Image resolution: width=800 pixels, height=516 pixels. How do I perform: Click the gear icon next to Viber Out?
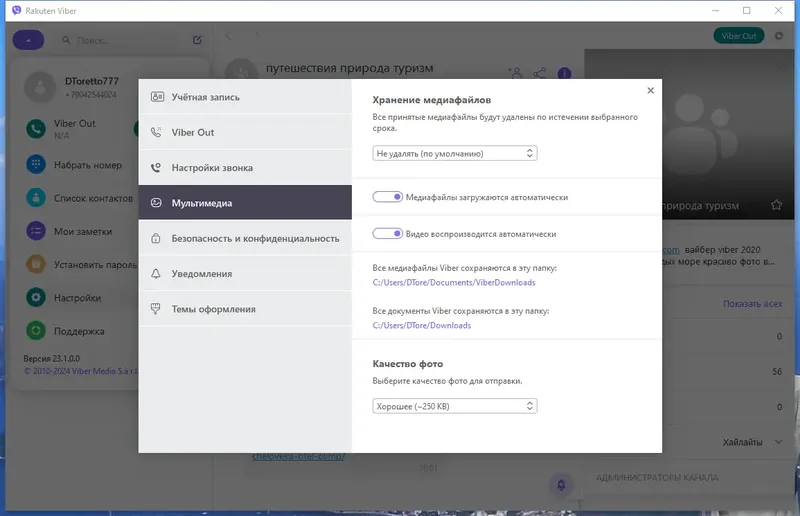pyautogui.click(x=779, y=36)
